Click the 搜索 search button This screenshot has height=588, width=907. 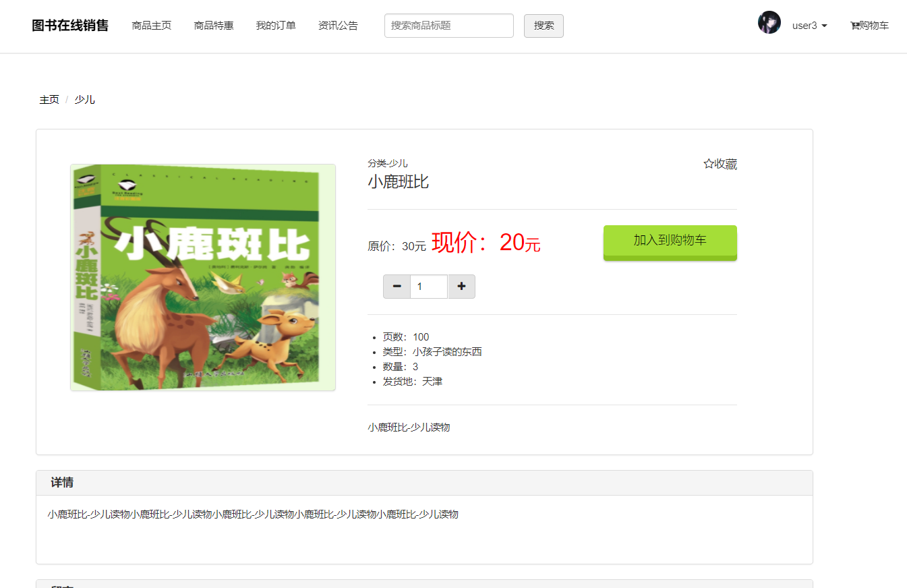(x=544, y=26)
